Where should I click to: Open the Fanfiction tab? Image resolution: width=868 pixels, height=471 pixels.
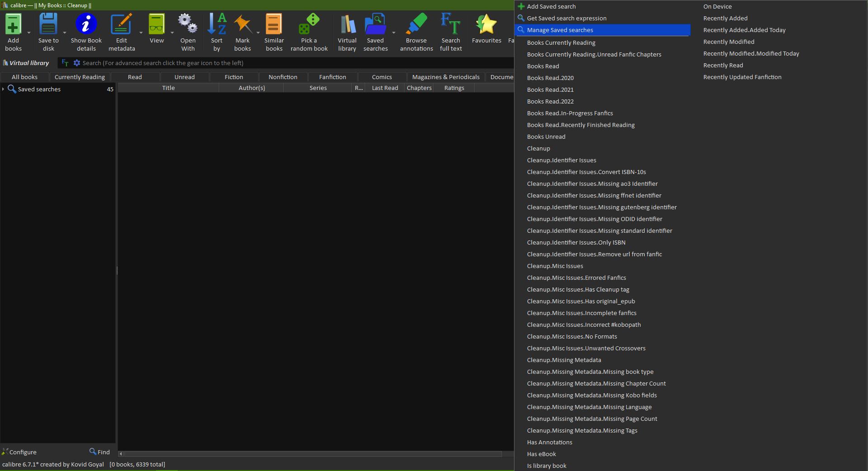333,77
